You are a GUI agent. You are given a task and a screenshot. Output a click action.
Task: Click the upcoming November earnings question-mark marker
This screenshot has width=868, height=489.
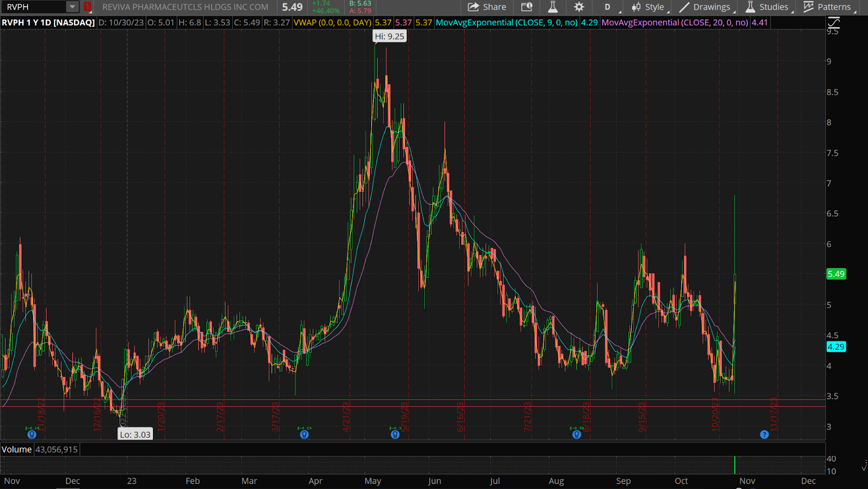(764, 434)
